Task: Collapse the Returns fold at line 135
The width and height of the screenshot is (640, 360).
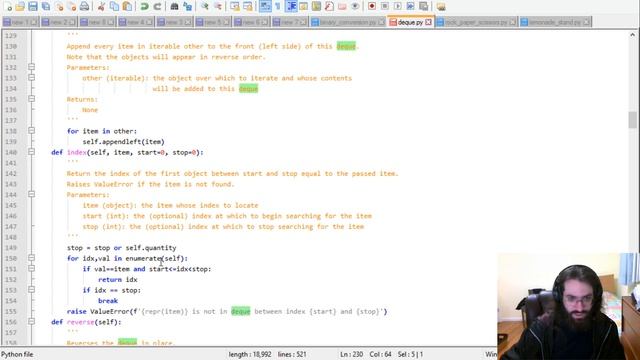Action: click(x=31, y=99)
